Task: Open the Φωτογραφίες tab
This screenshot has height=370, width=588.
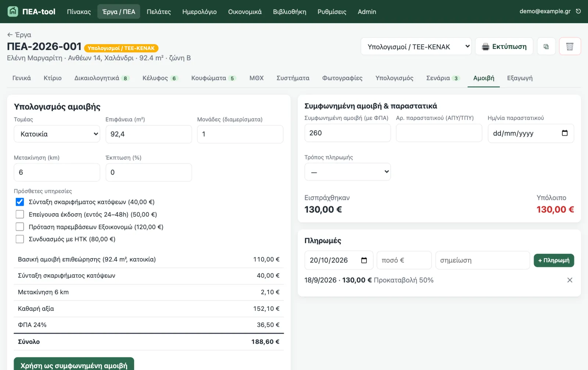Action: click(342, 78)
